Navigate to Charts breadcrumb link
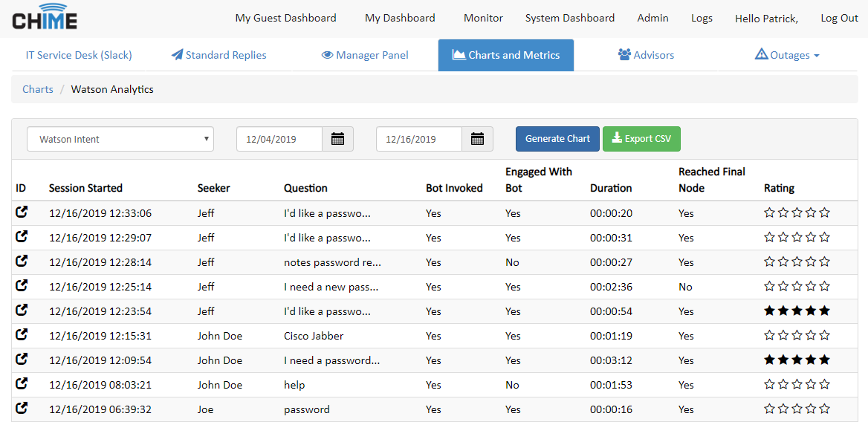Screen dimensions: 868x422 point(38,89)
